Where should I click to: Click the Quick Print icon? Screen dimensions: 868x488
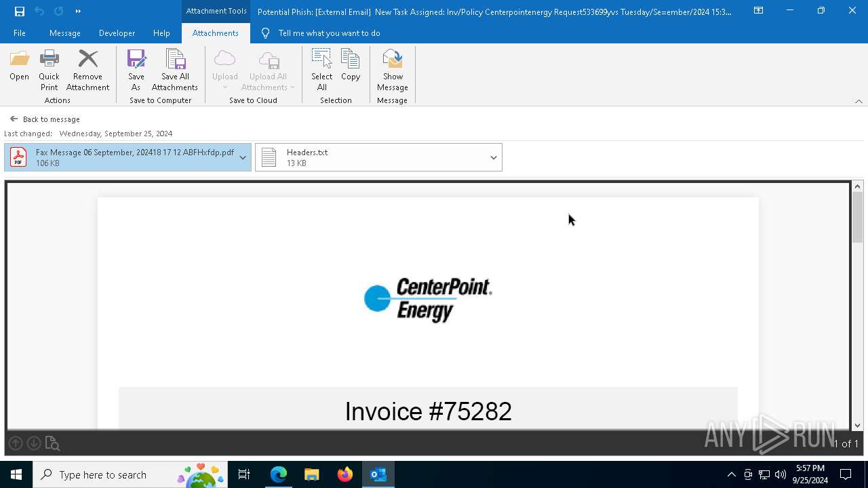pos(49,70)
